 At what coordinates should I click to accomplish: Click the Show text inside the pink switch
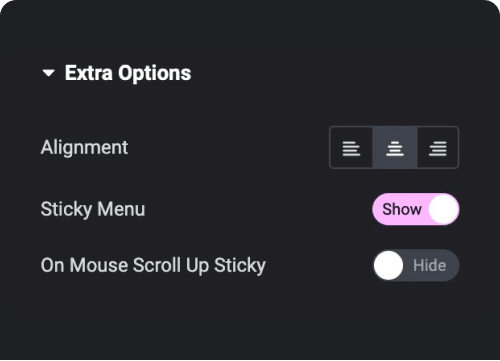402,209
